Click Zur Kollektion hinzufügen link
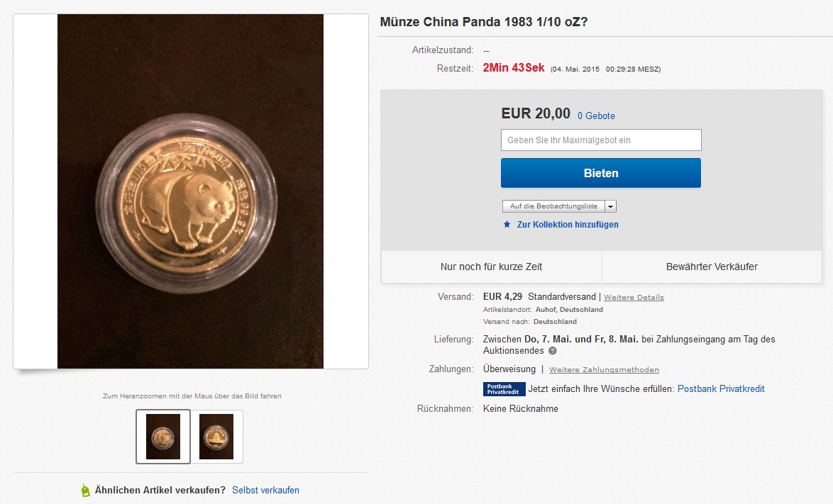 pos(568,225)
